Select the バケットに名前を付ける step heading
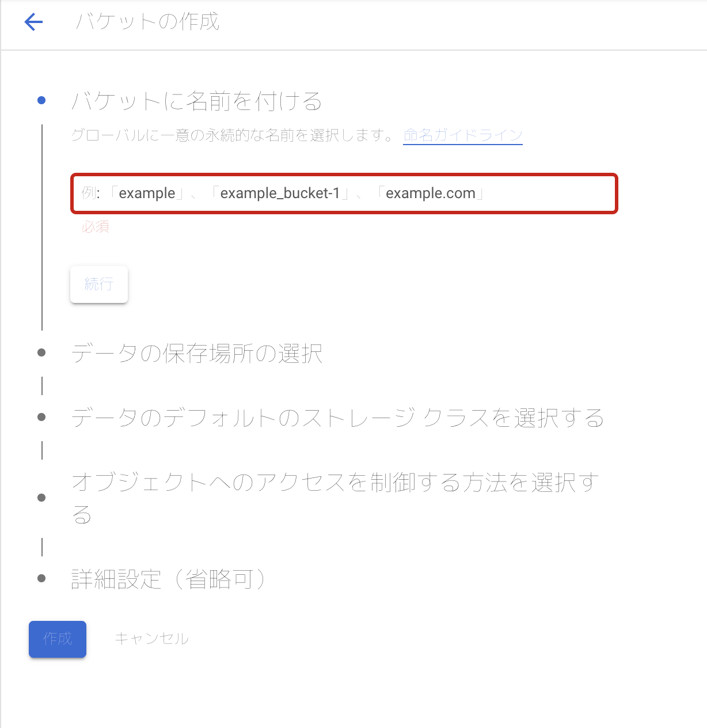This screenshot has width=707, height=728. pyautogui.click(x=196, y=101)
